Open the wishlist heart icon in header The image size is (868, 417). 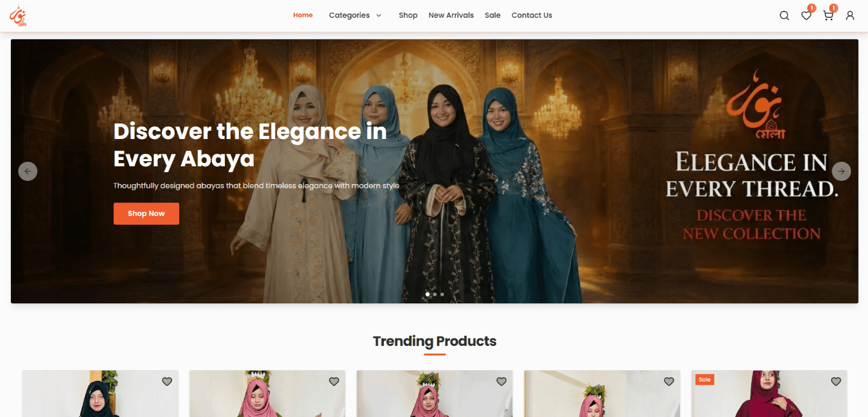[806, 15]
